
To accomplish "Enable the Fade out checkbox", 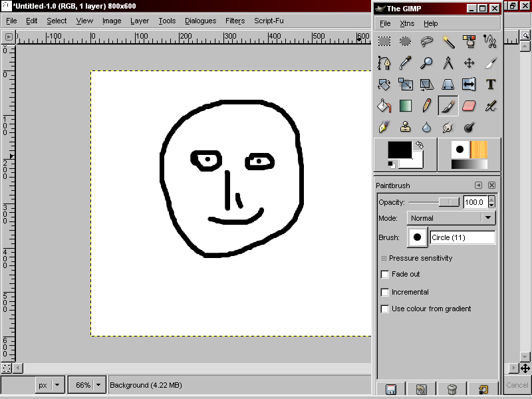I will pyautogui.click(x=385, y=274).
